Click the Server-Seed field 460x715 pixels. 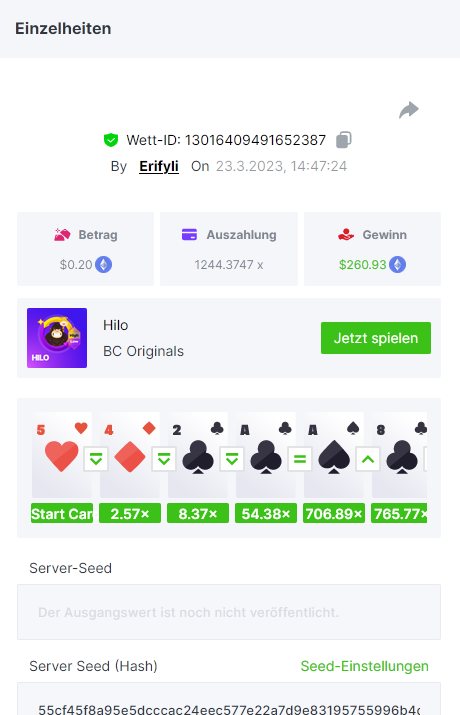click(229, 612)
